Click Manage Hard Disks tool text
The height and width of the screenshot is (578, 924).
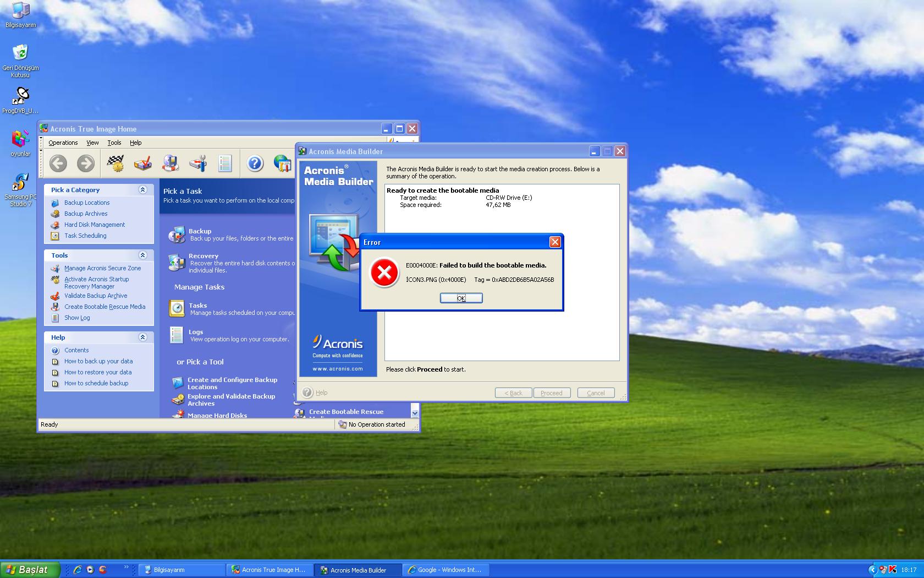tap(217, 416)
